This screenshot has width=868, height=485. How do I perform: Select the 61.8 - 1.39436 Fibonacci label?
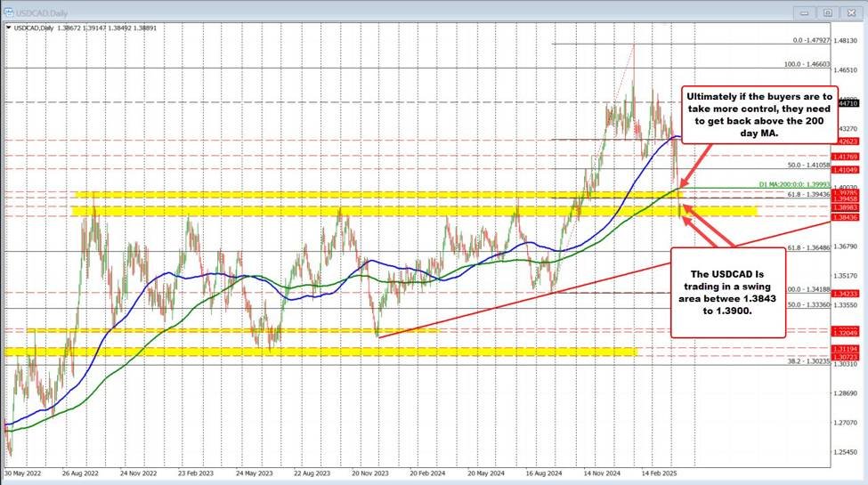click(808, 193)
